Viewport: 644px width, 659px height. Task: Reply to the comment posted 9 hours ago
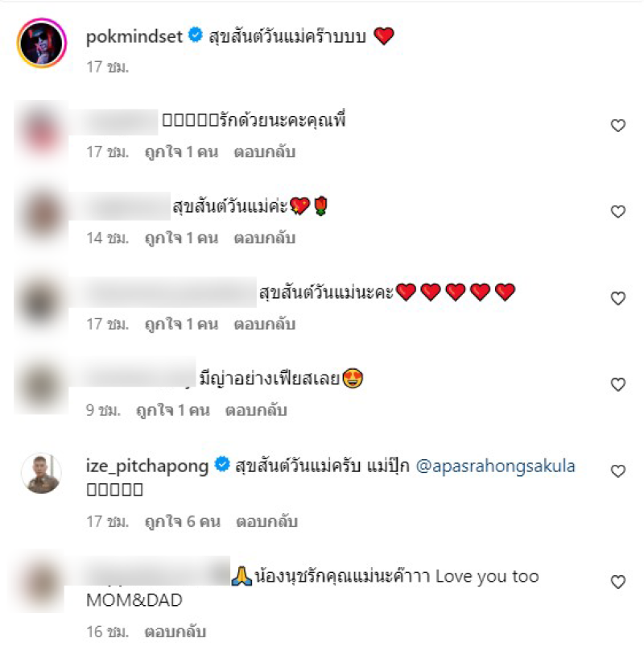256,410
